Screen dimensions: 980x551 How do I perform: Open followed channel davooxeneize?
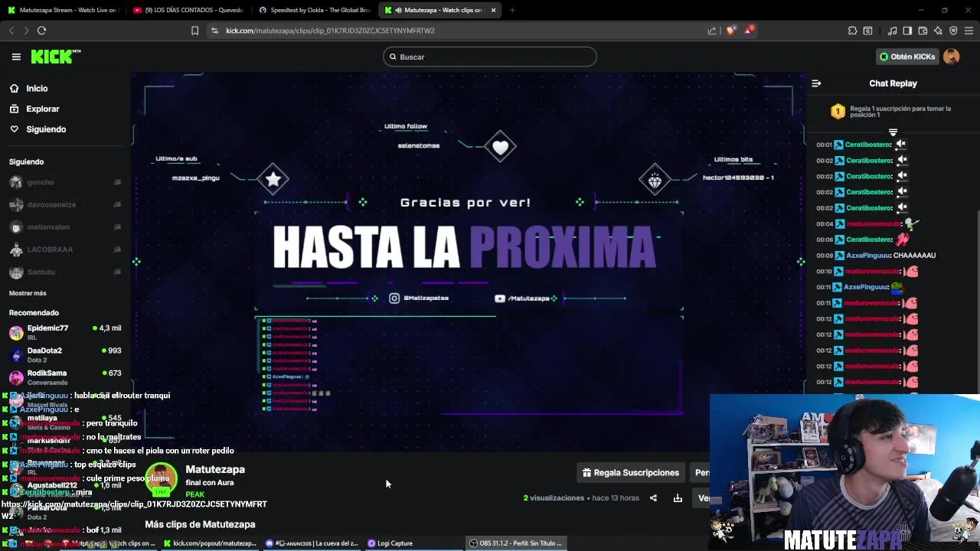(65, 204)
